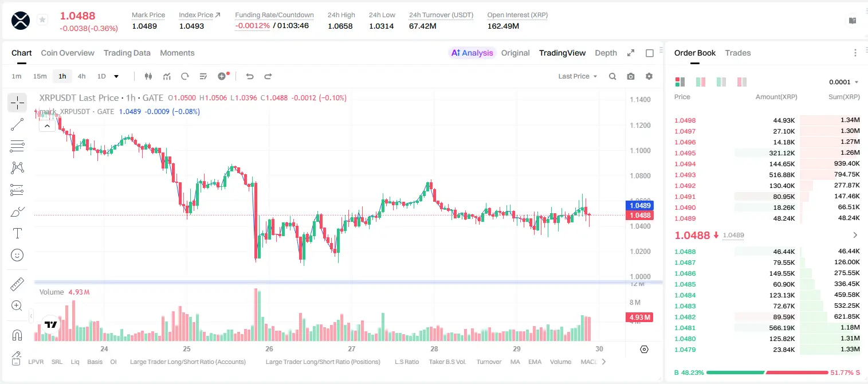868x384 pixels.
Task: Open the Last Price dropdown
Action: pos(578,76)
